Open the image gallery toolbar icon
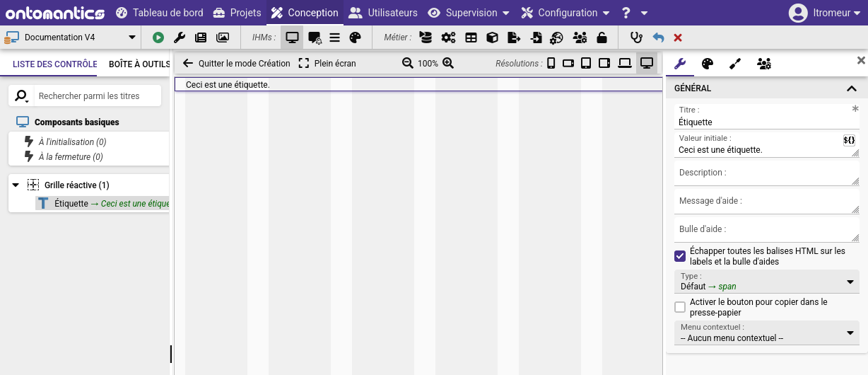This screenshot has width=868, height=375. point(223,37)
